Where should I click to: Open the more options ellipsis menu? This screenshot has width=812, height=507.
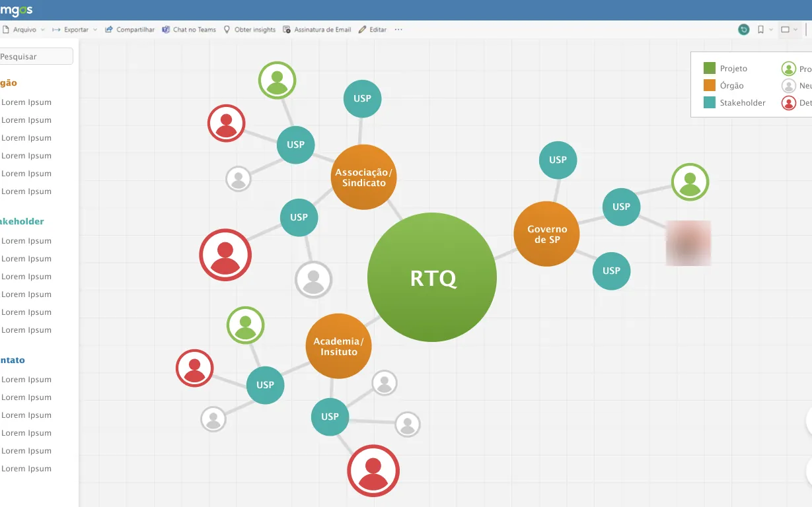tap(398, 30)
